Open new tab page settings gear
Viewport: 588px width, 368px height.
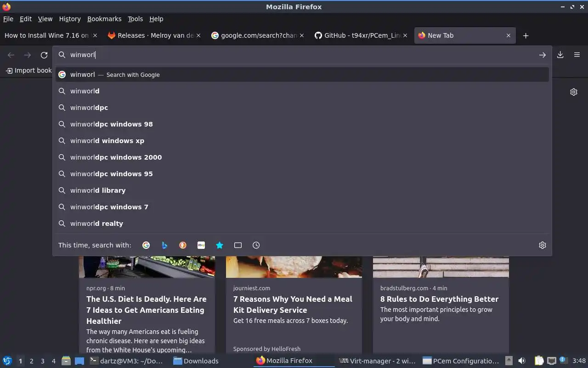click(574, 92)
